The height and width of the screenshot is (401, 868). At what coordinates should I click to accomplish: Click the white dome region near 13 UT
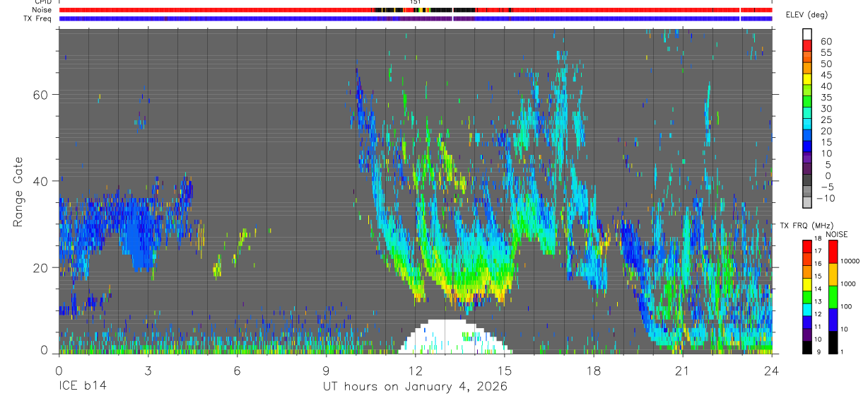[x=456, y=338]
